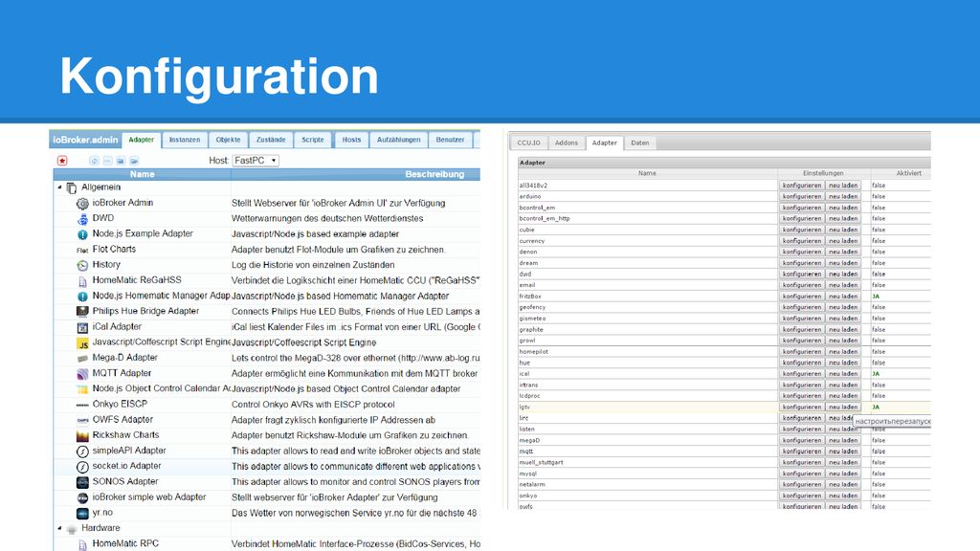Image resolution: width=980 pixels, height=551 pixels.
Task: Click the ioBroker simple web Adapter icon
Action: (x=82, y=497)
